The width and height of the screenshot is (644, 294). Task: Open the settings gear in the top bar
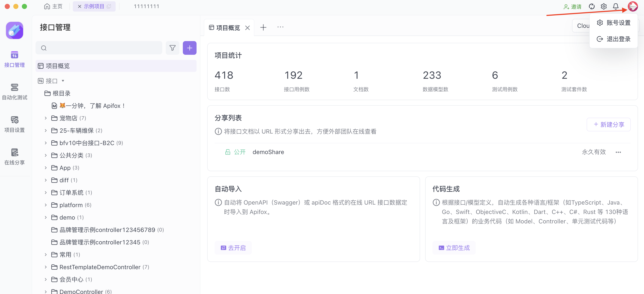click(604, 6)
